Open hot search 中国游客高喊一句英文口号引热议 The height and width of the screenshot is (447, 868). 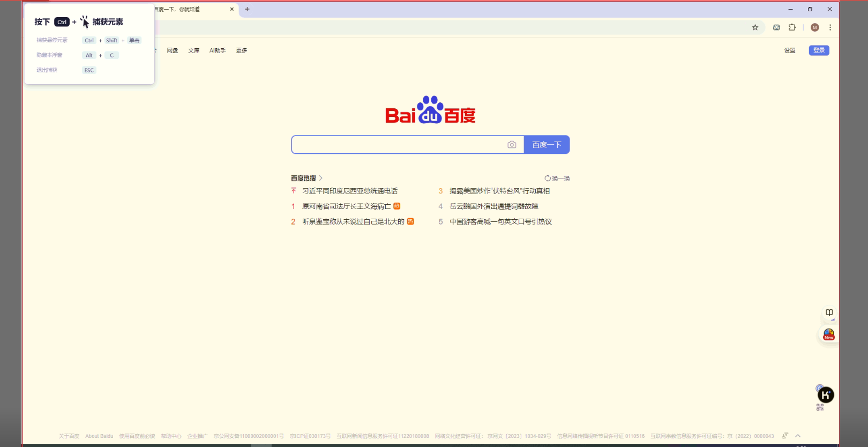500,221
